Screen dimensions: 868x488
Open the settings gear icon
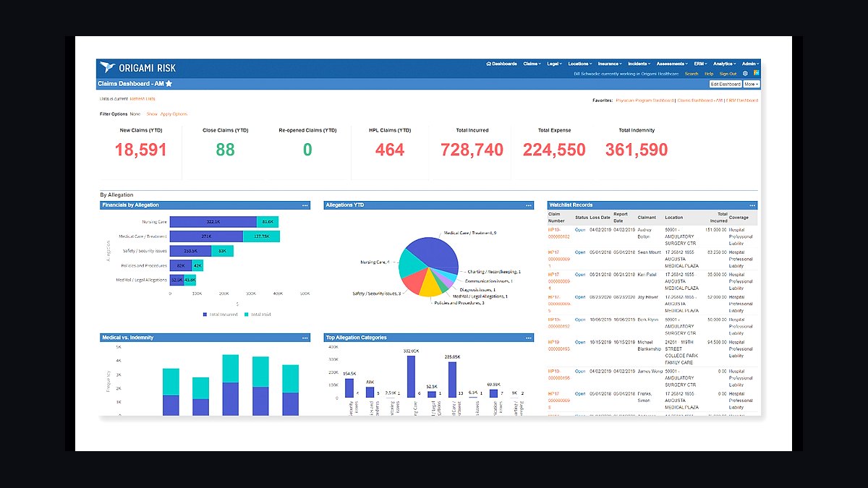coord(746,74)
